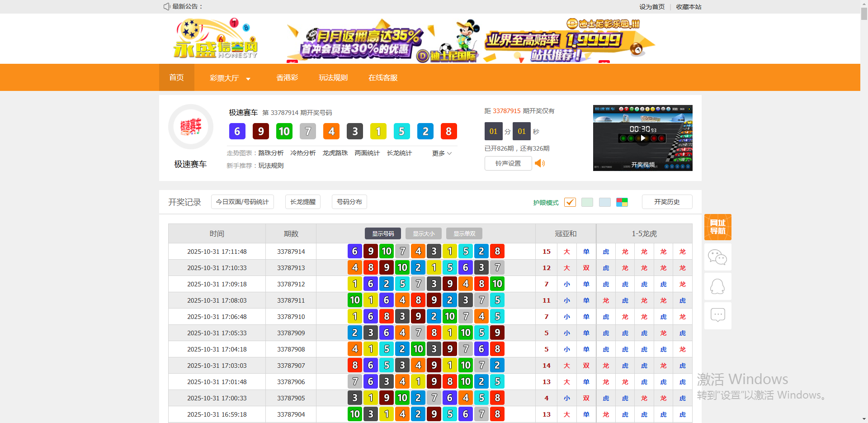The image size is (868, 423).
Task: Expand the 彩票大厅 dropdown menu
Action: click(x=230, y=78)
